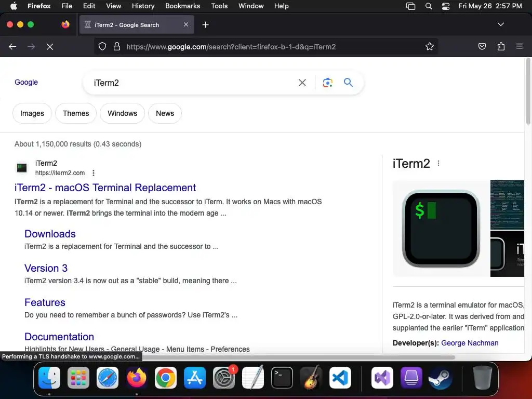
Task: Open System Settings from the Dock
Action: point(224,378)
